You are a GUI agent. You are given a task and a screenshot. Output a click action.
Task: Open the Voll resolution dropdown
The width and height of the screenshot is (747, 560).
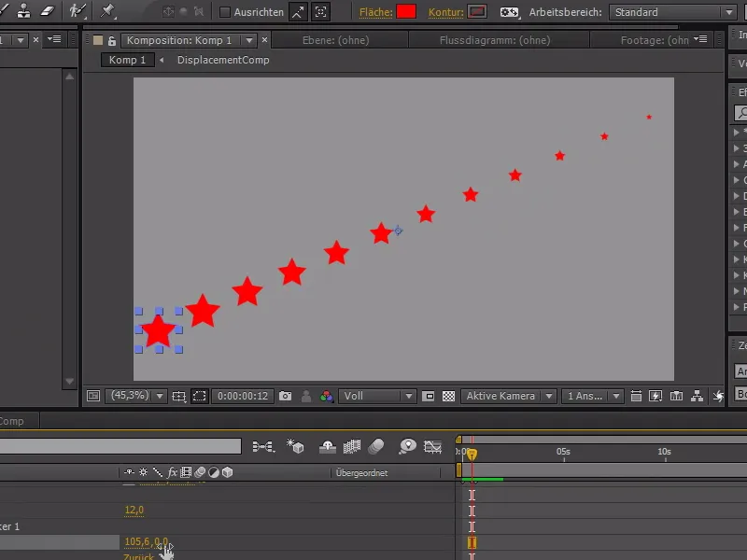[x=377, y=396]
